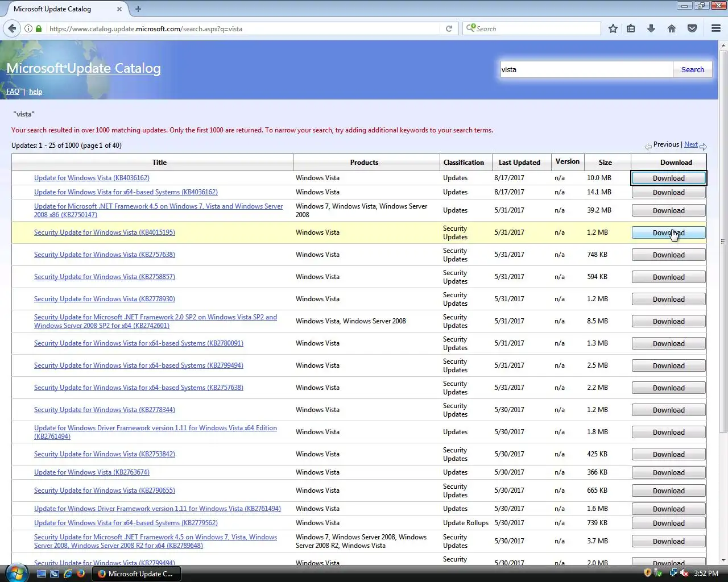Open the Microsoft Update Catalog title link
The image size is (728, 582).
coord(84,68)
